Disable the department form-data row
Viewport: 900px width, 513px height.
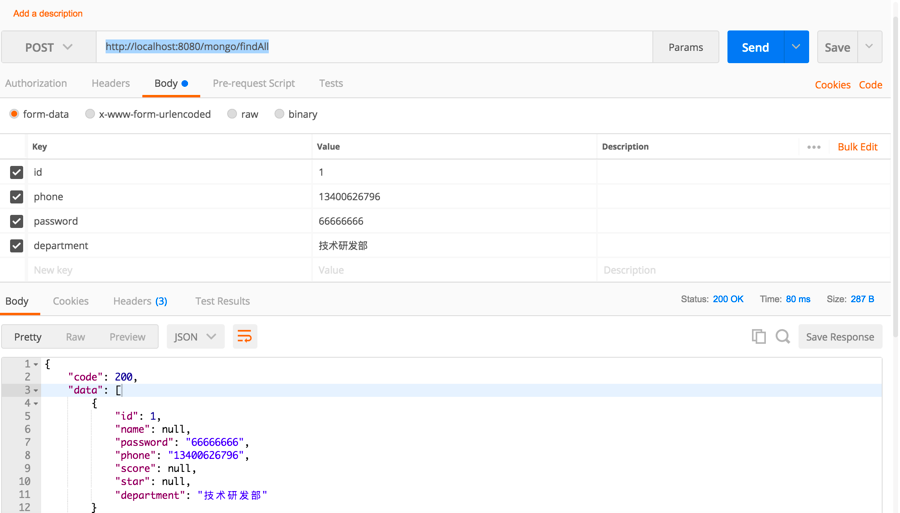point(17,246)
